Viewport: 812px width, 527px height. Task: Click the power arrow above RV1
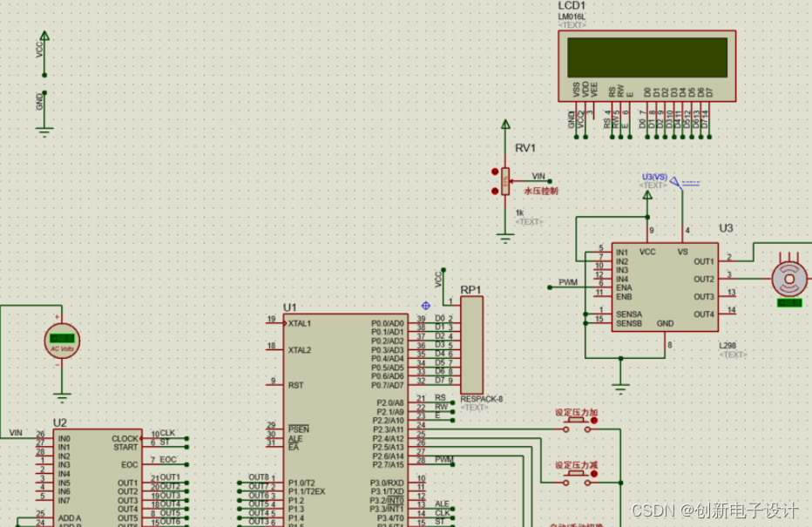pos(505,125)
